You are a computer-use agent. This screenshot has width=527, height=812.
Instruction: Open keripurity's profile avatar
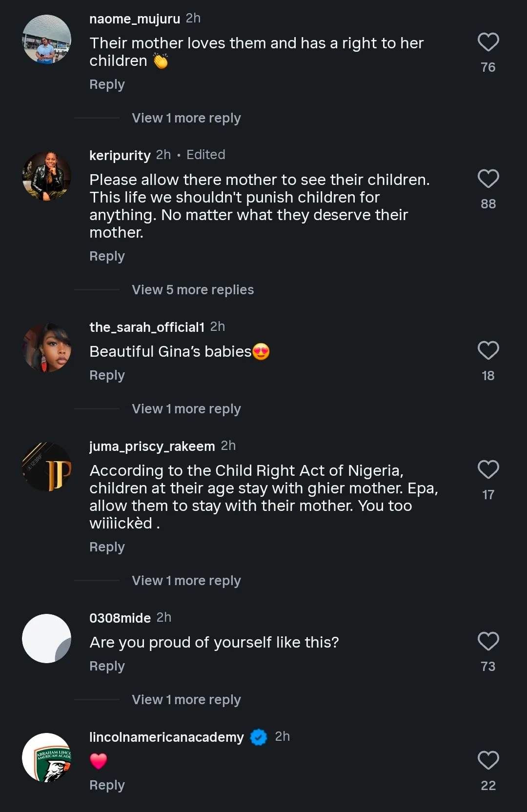pyautogui.click(x=47, y=176)
